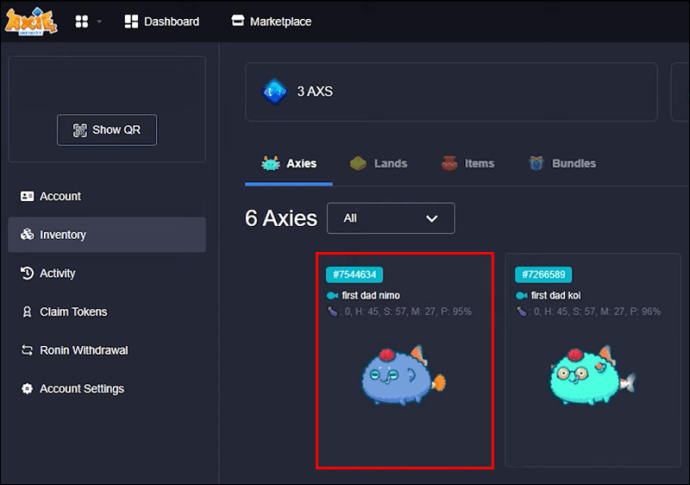Switch to the Items tab
This screenshot has height=485, width=690.
[x=468, y=164]
